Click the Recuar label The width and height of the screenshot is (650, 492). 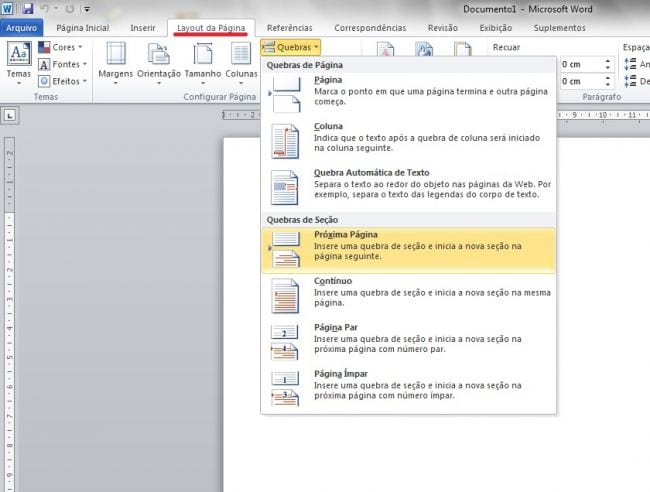click(506, 47)
